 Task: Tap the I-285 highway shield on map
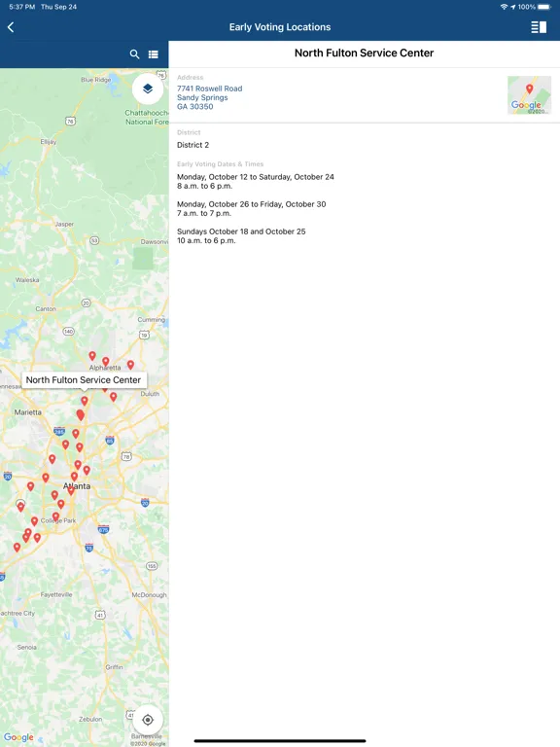click(x=59, y=431)
